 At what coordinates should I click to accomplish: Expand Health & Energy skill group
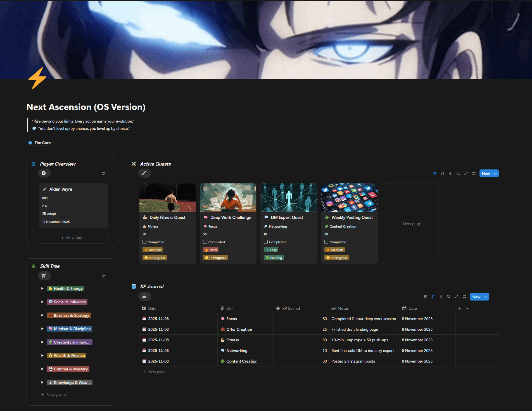[42, 288]
